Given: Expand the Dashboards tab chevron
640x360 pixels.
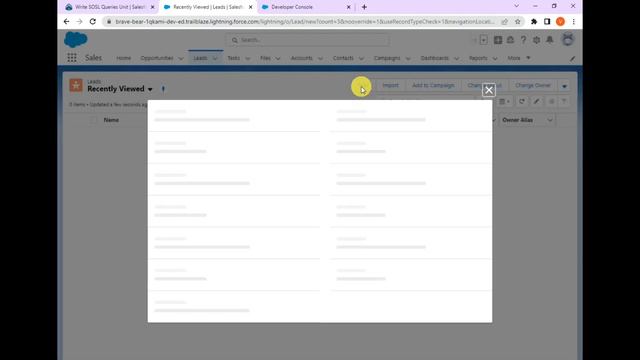Looking at the screenshot, I should [456, 59].
